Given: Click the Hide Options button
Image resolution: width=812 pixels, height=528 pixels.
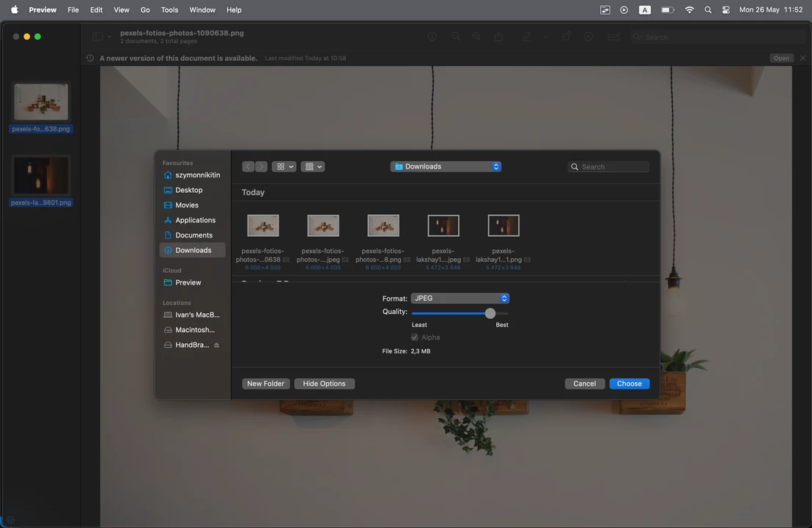Looking at the screenshot, I should pyautogui.click(x=324, y=384).
